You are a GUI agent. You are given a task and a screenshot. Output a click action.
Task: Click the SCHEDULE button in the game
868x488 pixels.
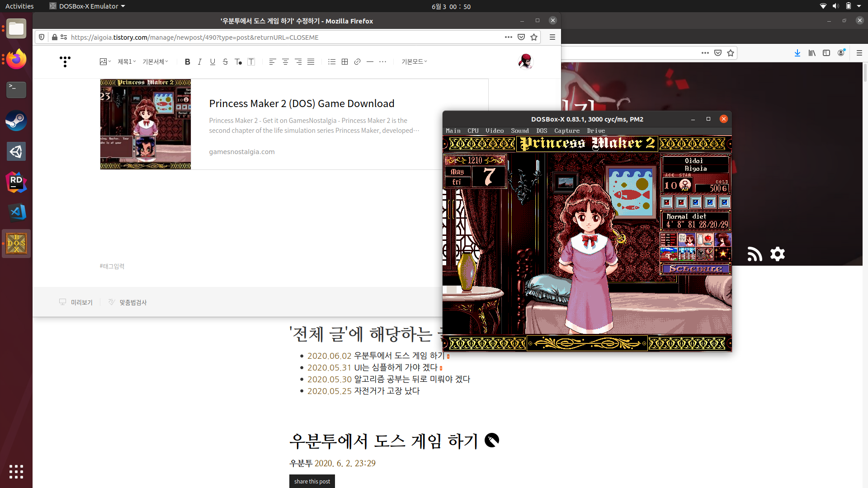tap(695, 269)
